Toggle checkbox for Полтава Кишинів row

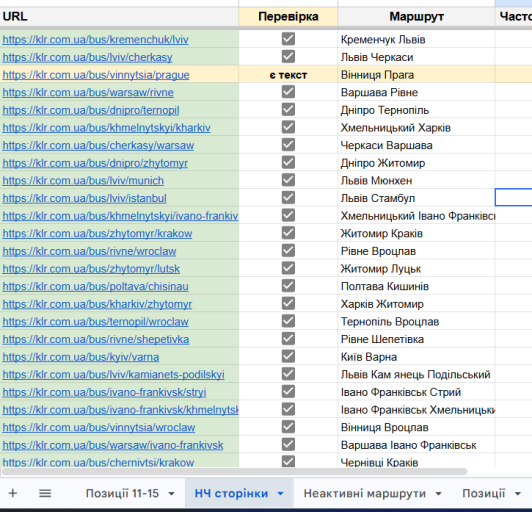pos(288,286)
